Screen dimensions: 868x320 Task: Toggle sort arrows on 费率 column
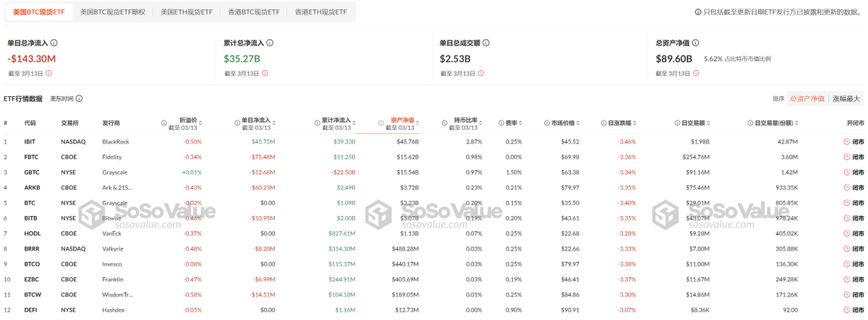point(520,124)
